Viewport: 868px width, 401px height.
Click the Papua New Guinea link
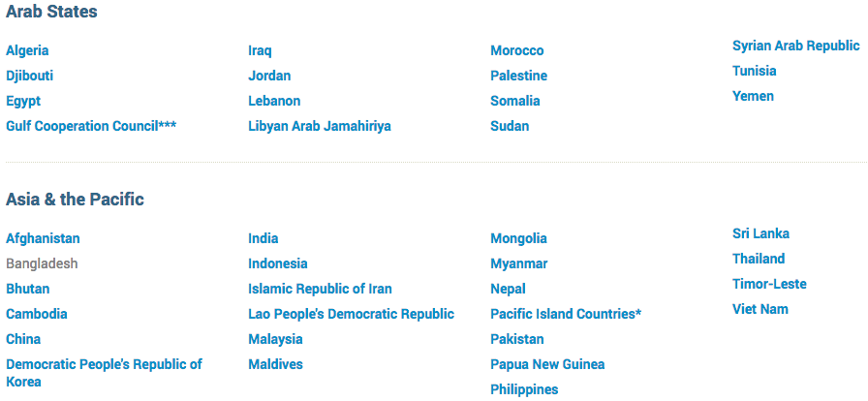547,364
